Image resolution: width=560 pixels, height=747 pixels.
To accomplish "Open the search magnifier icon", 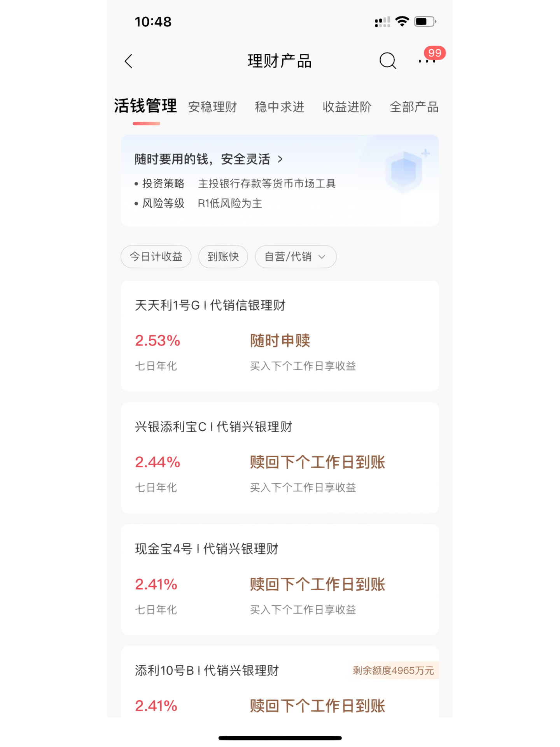I will (x=388, y=61).
